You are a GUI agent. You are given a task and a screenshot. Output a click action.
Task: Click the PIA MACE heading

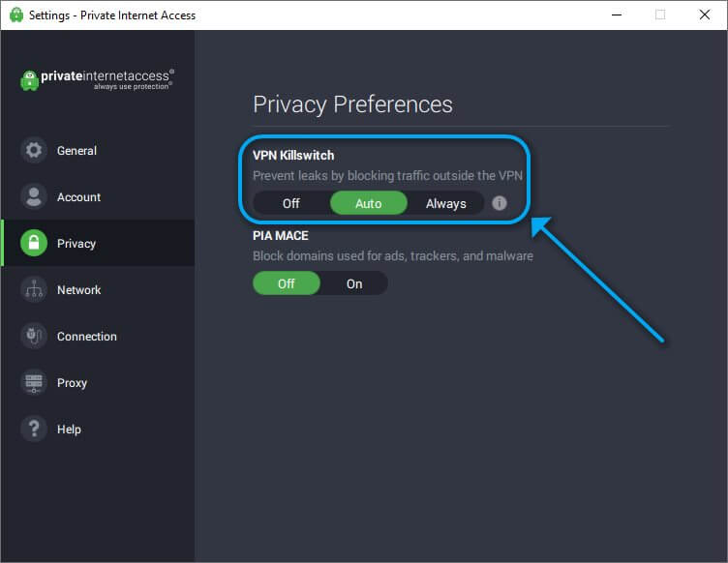(281, 236)
